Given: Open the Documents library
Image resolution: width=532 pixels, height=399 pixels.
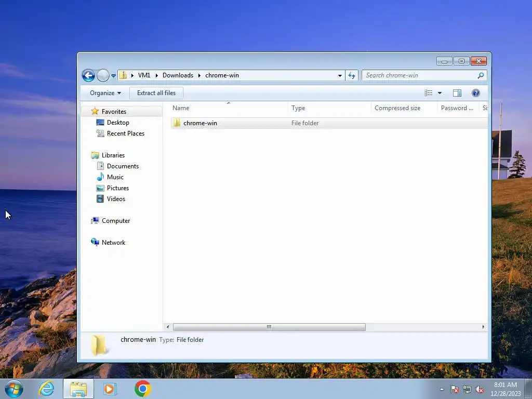Looking at the screenshot, I should click(123, 166).
